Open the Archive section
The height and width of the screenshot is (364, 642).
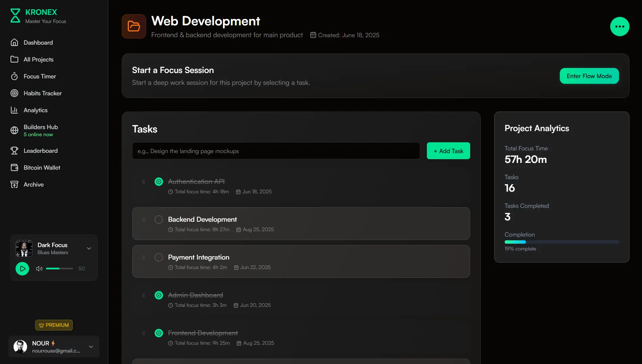[x=33, y=185]
